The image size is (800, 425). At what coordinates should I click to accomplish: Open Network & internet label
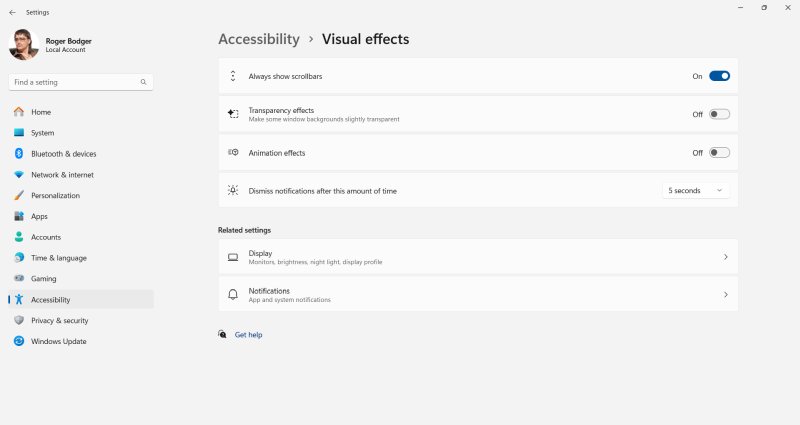62,175
